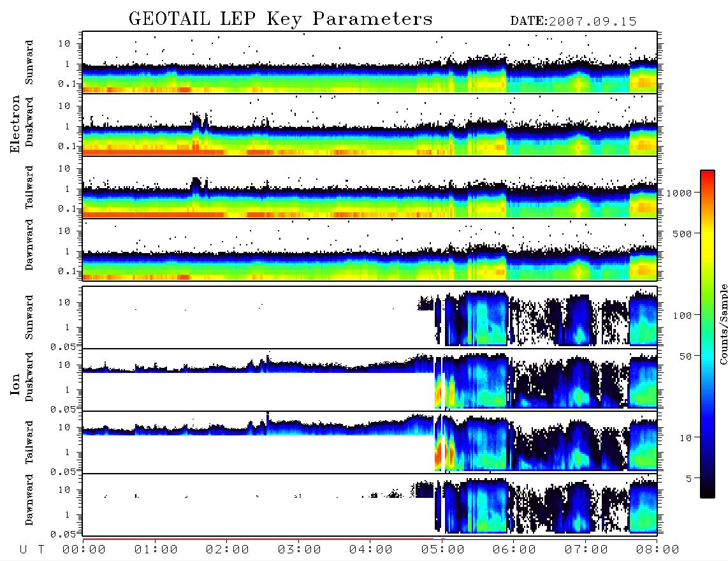Click the Electron Duskward direction label
This screenshot has width=728, height=561.
[x=29, y=122]
